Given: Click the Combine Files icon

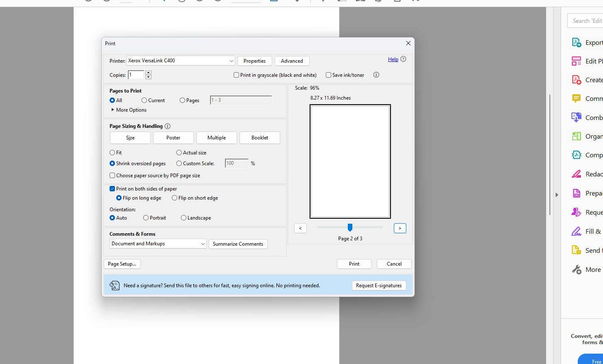Looking at the screenshot, I should (576, 117).
